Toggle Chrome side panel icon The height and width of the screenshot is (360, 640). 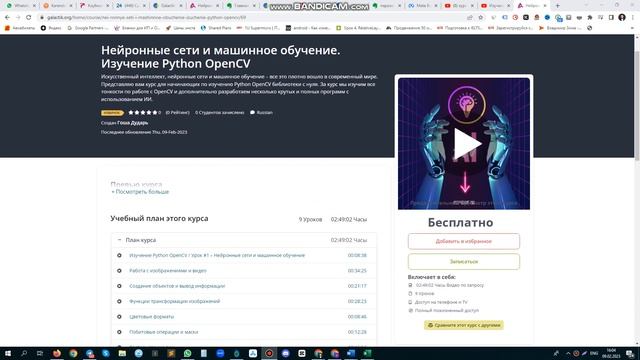tap(611, 18)
